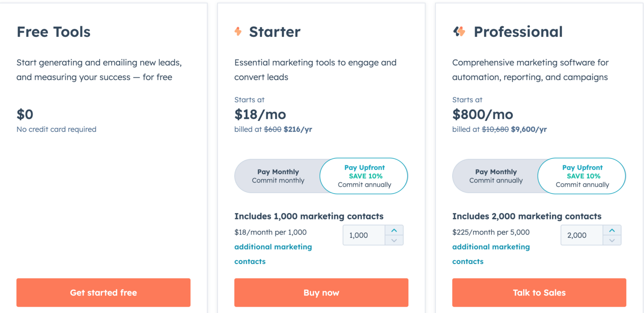
Task: Increase Starter contacts with up arrow
Action: pyautogui.click(x=394, y=230)
